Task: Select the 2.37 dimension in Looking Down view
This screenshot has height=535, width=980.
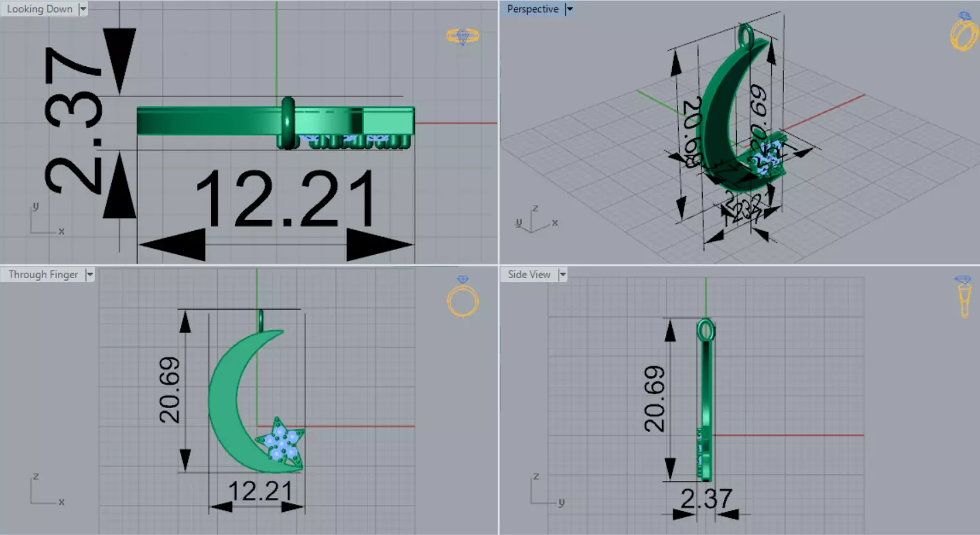Action: [73, 120]
